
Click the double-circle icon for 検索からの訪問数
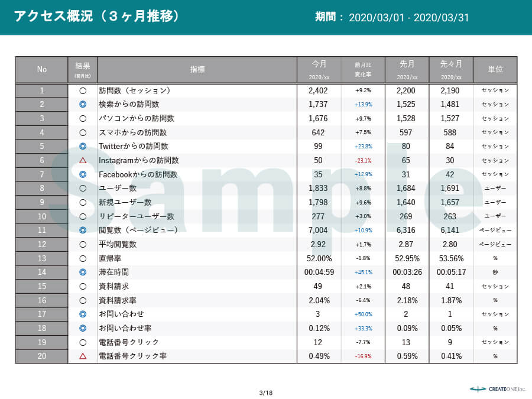(x=83, y=105)
